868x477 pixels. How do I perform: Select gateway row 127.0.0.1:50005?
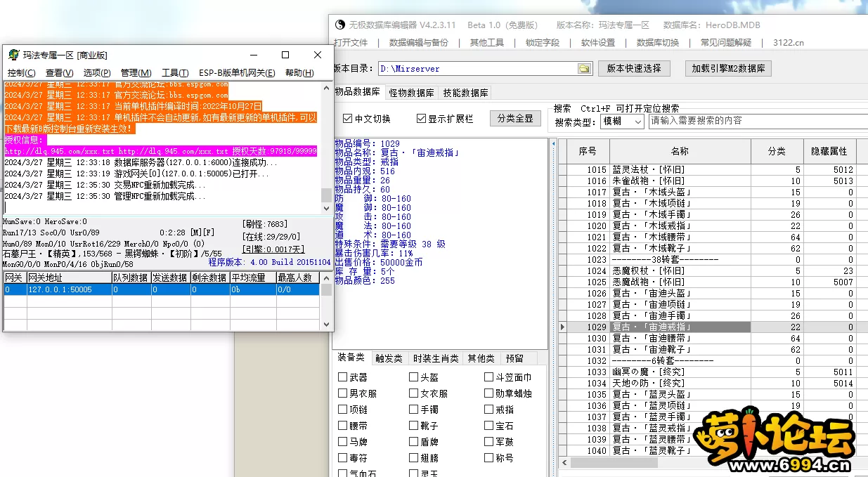161,289
